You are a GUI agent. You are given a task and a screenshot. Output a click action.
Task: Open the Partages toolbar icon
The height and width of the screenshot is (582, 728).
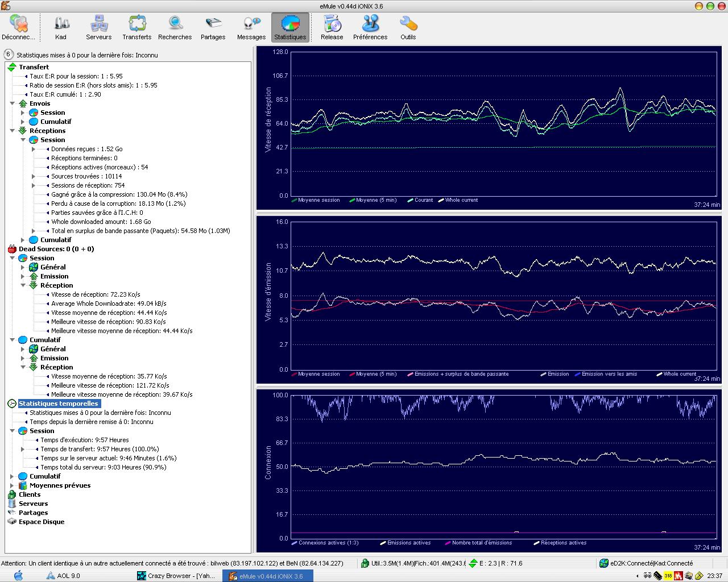click(213, 27)
